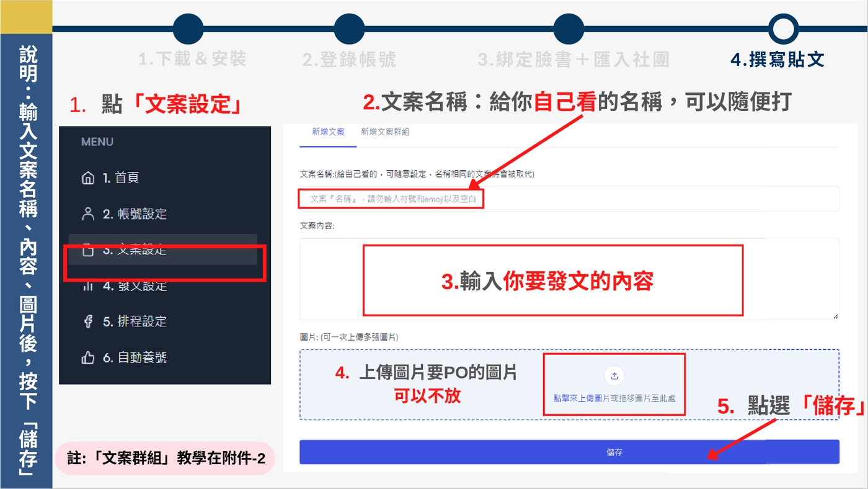
Task: Select the step 2 circle for 登錄帳號
Action: click(x=349, y=29)
